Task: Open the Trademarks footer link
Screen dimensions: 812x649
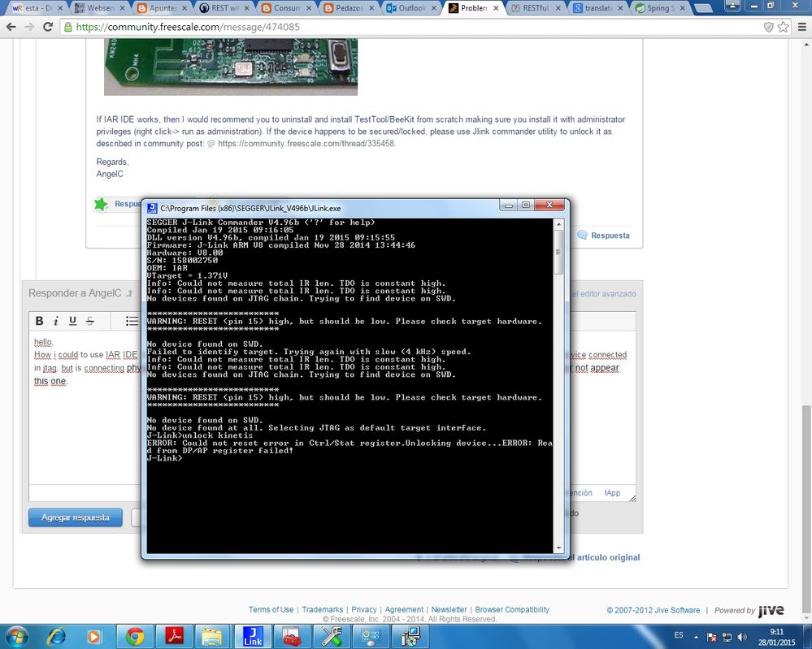Action: pos(322,610)
